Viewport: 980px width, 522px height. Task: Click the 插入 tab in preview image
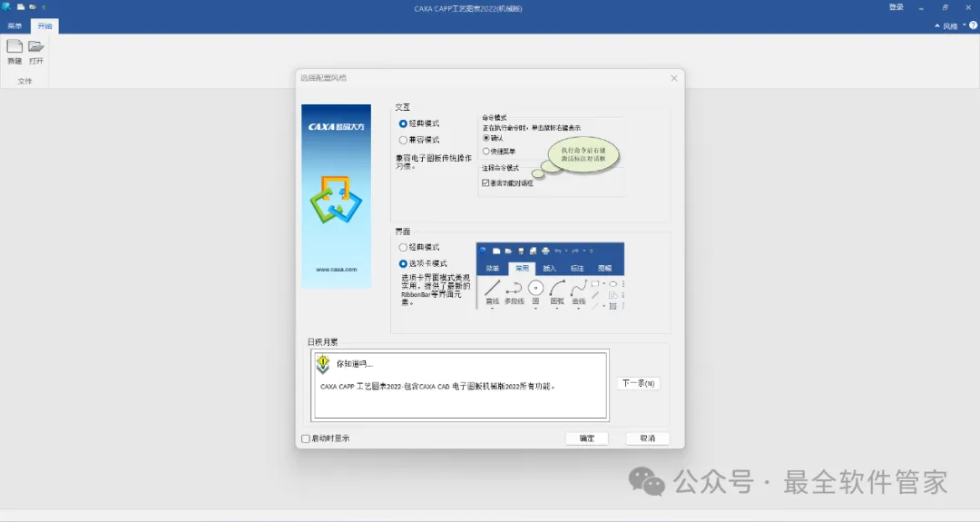click(x=549, y=268)
